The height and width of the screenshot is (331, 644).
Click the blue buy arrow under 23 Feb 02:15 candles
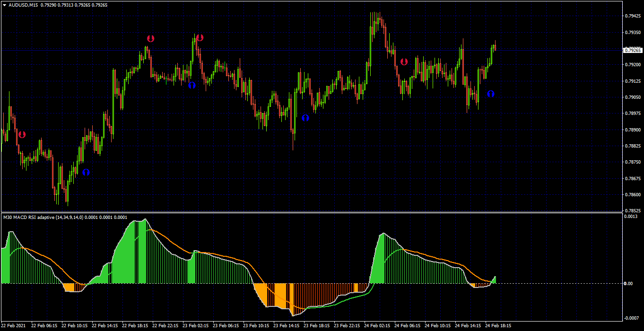click(191, 85)
